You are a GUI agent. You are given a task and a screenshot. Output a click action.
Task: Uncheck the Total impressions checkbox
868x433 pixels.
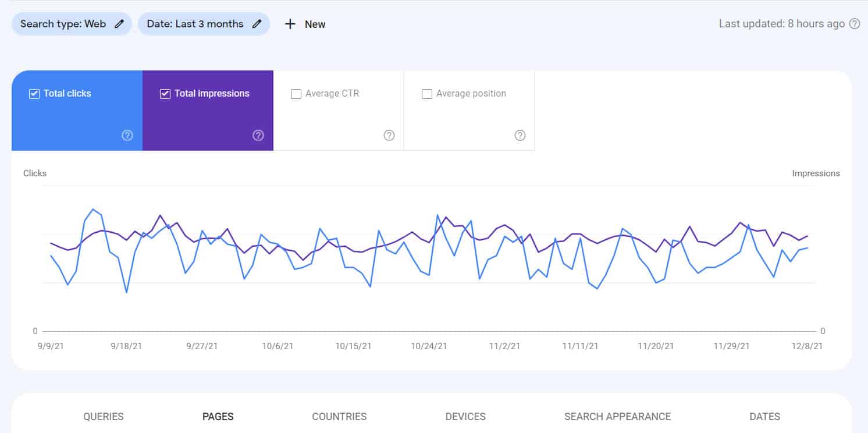click(165, 93)
